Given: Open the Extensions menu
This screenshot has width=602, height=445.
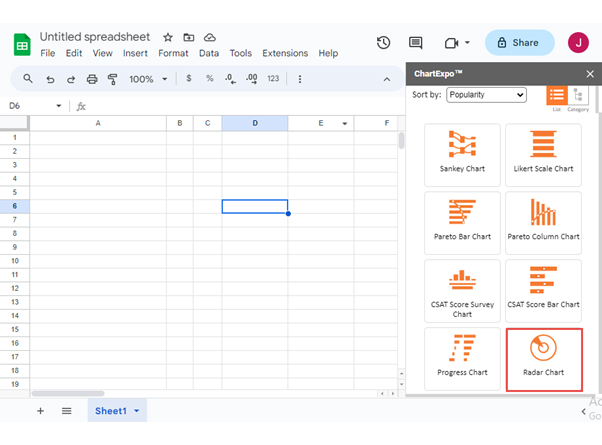Looking at the screenshot, I should 285,53.
